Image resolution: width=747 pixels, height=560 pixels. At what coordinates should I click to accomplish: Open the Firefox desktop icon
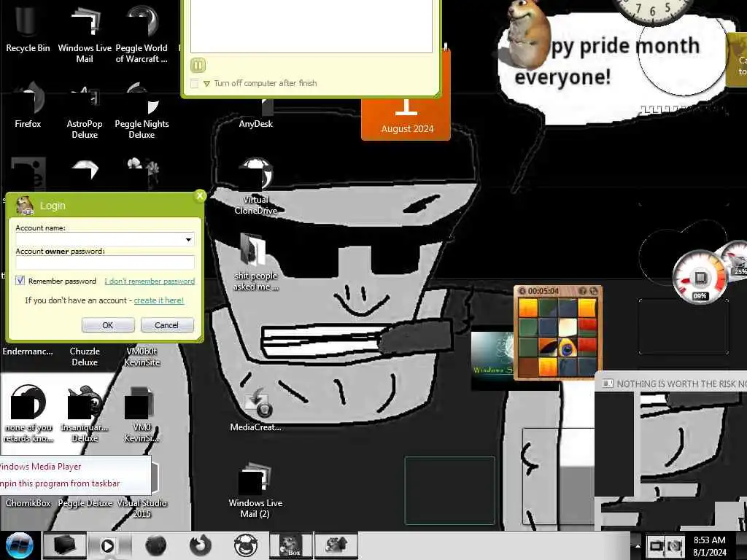click(x=28, y=106)
